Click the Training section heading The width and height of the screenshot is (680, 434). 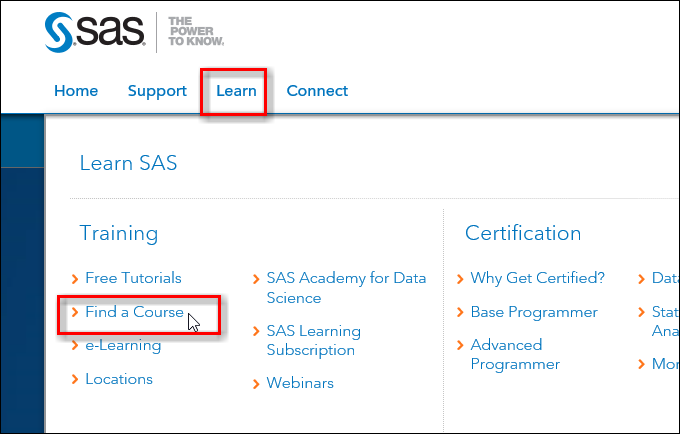click(x=119, y=233)
